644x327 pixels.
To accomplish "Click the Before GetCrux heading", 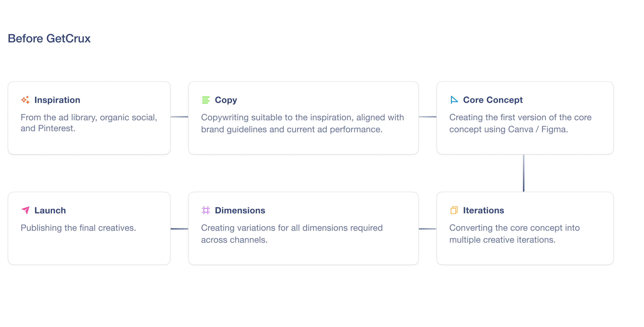I will coord(49,38).
